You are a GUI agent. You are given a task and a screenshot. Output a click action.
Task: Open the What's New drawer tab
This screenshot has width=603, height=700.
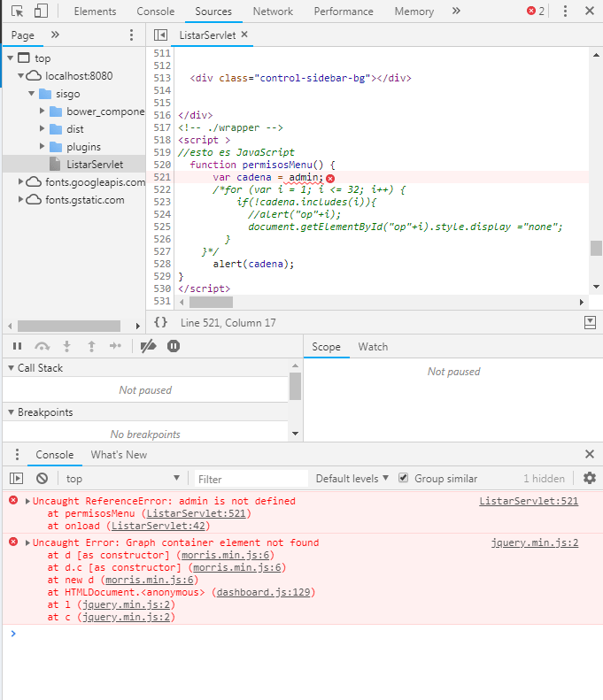tap(119, 455)
